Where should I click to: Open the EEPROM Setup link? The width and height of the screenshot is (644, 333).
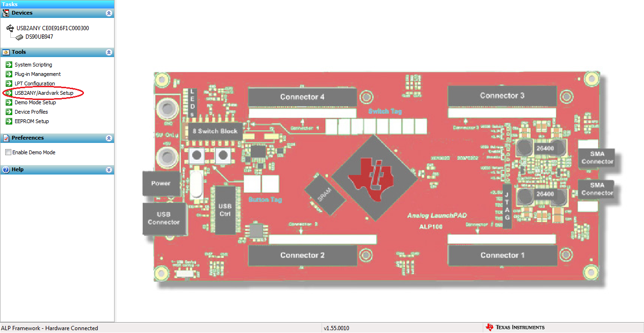[x=32, y=121]
